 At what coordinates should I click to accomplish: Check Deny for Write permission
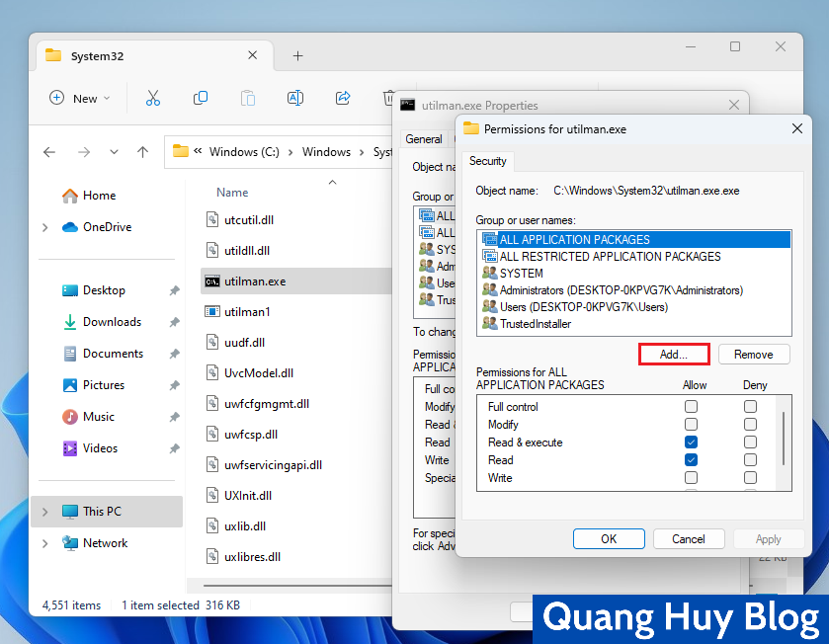(x=750, y=478)
